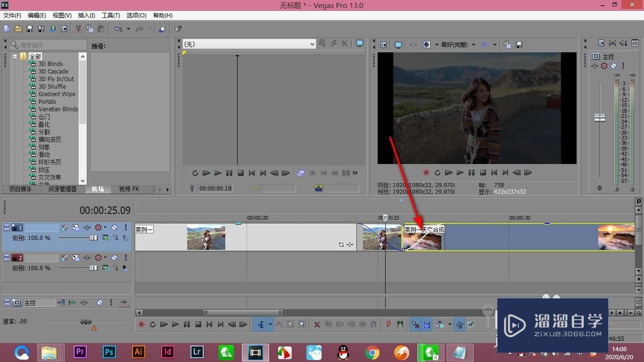Toggle Auto Ripple in timeline toolbar
This screenshot has height=362, width=644.
click(x=440, y=324)
